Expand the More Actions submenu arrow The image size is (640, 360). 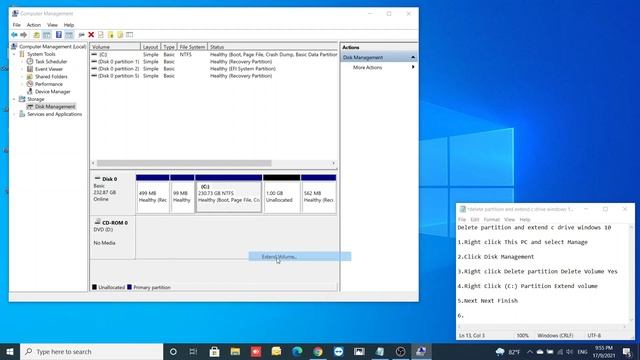point(413,67)
